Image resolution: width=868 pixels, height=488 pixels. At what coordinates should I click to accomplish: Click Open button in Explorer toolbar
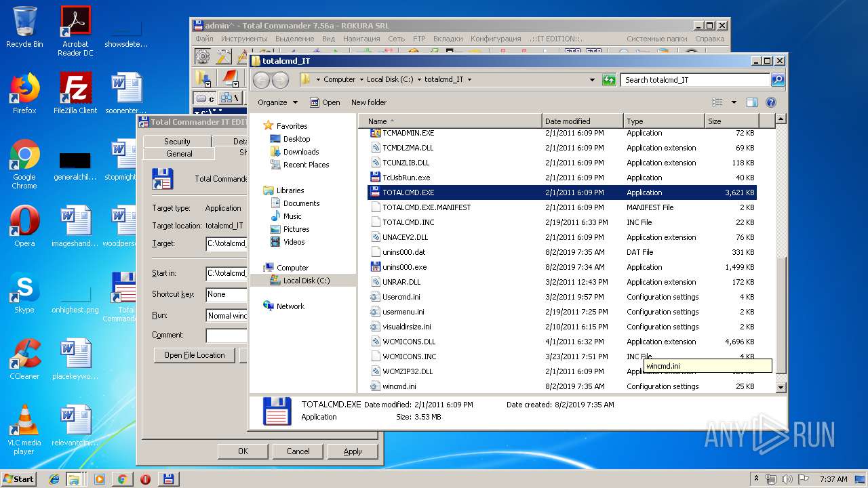(325, 102)
